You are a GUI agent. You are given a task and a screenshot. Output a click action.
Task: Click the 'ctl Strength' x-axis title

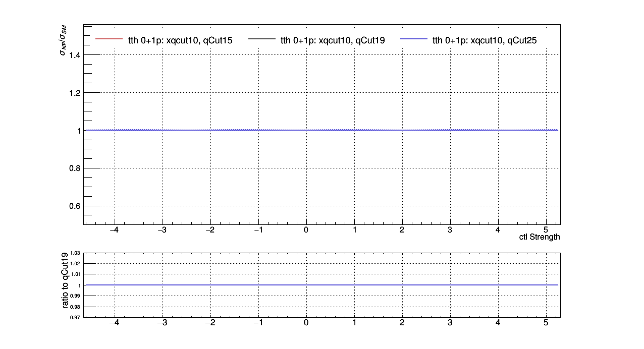(x=540, y=237)
